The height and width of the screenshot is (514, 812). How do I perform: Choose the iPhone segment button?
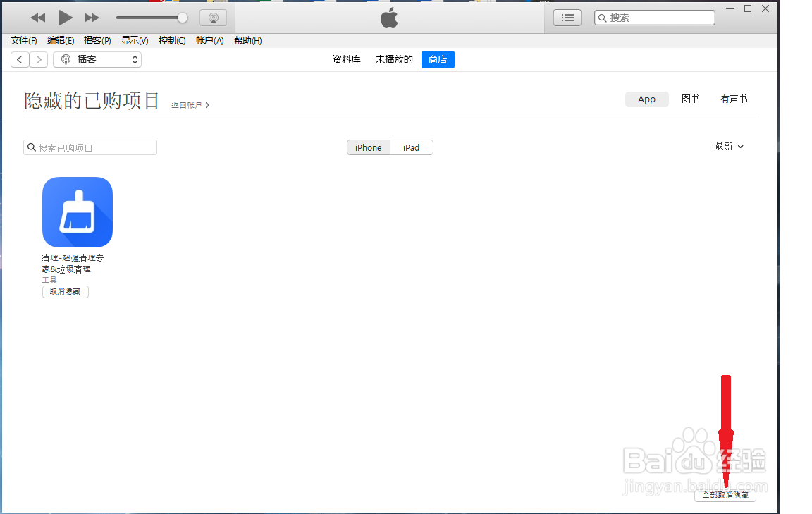pos(368,147)
